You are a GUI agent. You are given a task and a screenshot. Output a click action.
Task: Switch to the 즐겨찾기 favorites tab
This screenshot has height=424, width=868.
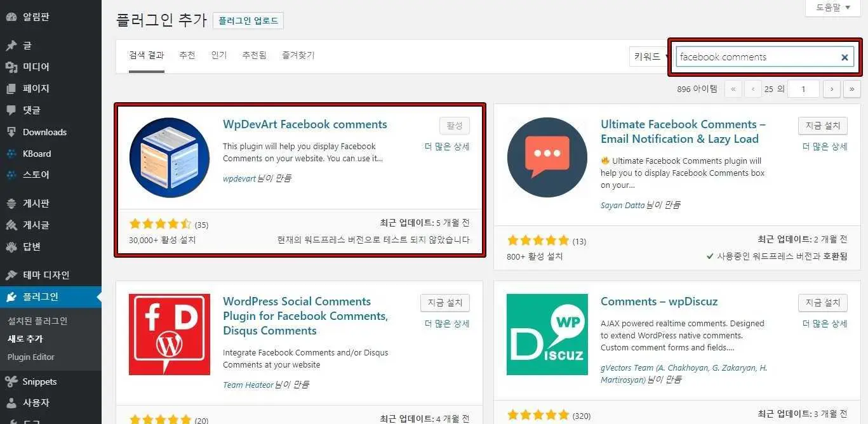tap(298, 55)
